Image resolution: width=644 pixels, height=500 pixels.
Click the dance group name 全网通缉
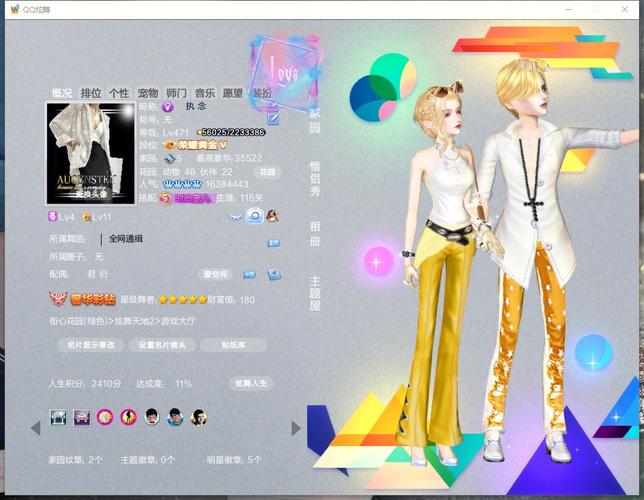click(x=126, y=239)
